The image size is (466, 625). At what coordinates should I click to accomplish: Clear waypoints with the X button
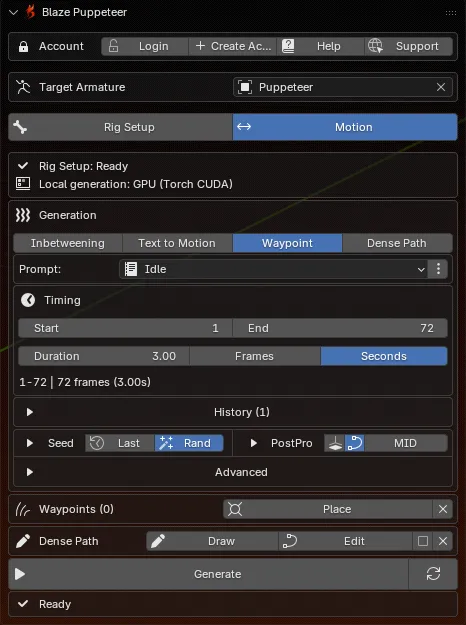[x=443, y=509]
